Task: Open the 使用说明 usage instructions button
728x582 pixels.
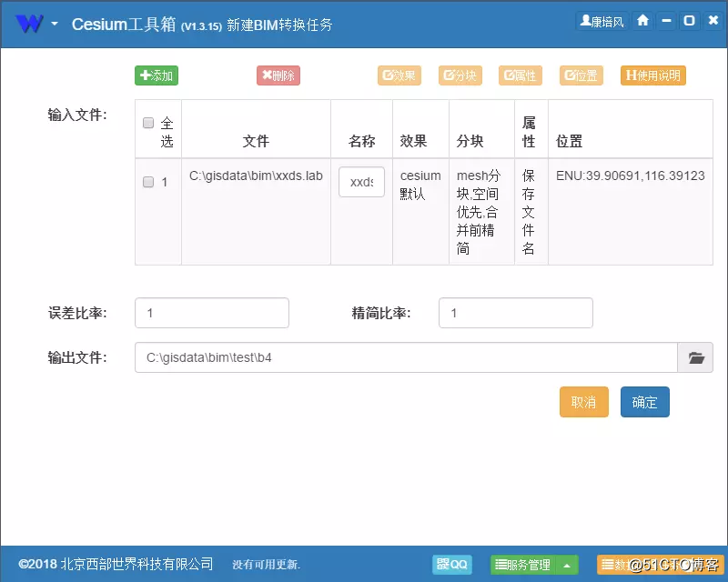Action: pyautogui.click(x=653, y=75)
